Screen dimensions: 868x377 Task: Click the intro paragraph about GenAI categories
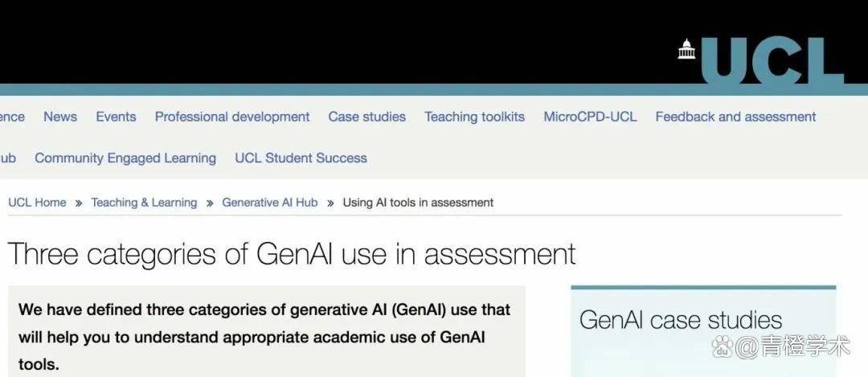pyautogui.click(x=264, y=337)
